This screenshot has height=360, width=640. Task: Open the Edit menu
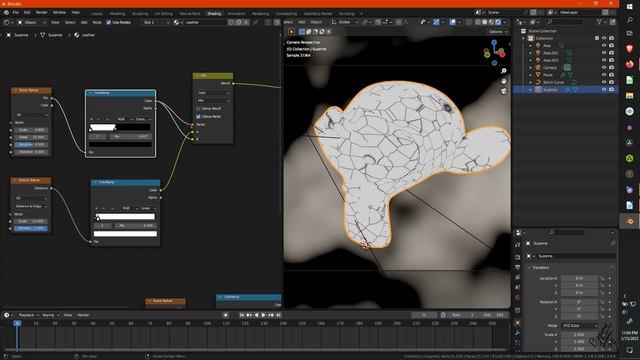click(27, 13)
